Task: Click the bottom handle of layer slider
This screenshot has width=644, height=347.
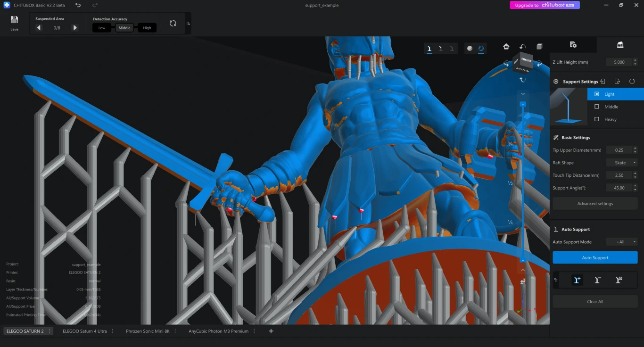Action: [x=523, y=260]
